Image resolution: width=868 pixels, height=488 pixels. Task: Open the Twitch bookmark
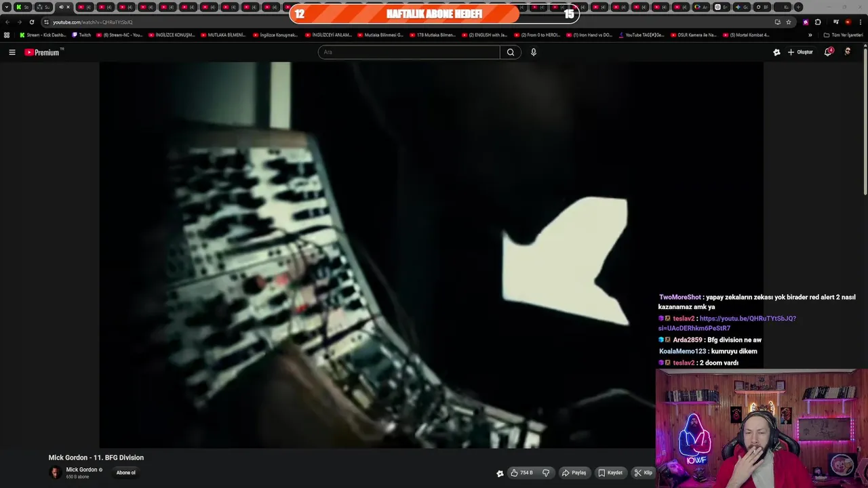[x=81, y=35]
